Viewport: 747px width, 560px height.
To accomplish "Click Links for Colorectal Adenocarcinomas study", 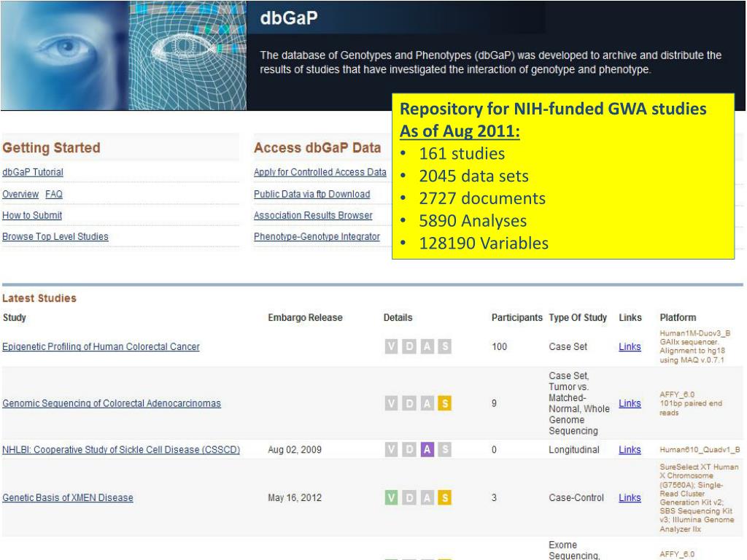I will [x=630, y=403].
